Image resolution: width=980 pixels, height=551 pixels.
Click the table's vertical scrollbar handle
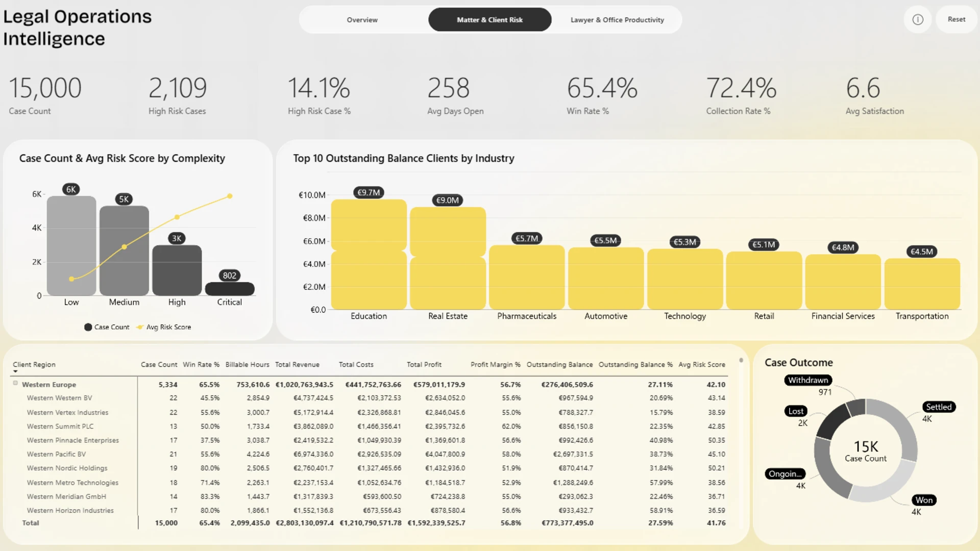point(741,360)
